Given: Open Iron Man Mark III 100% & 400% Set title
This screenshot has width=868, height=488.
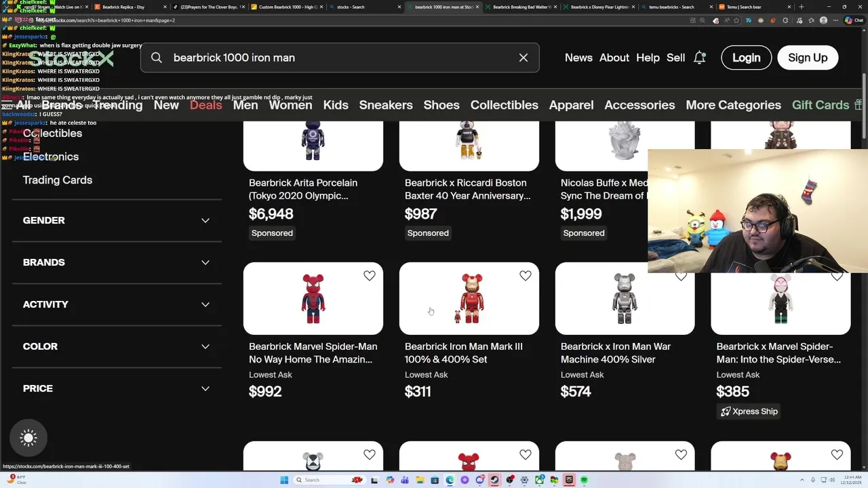Looking at the screenshot, I should (x=464, y=353).
